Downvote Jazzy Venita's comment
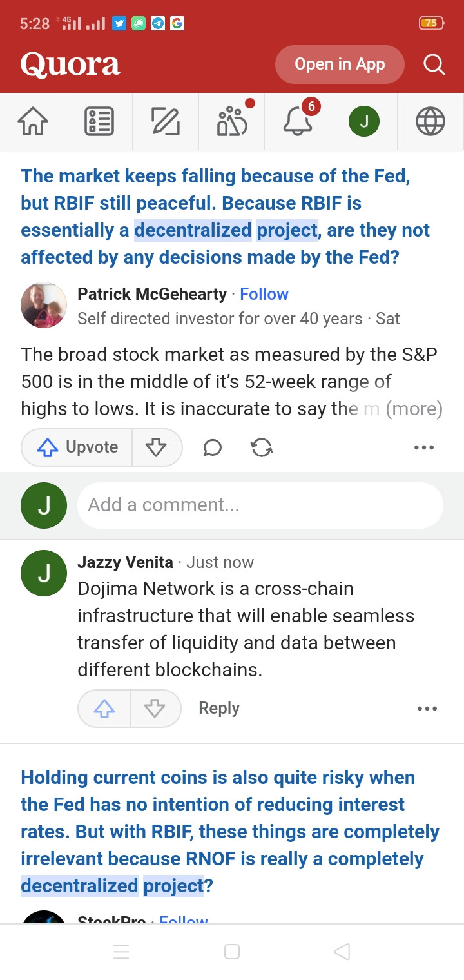This screenshot has height=980, width=464. point(155,709)
